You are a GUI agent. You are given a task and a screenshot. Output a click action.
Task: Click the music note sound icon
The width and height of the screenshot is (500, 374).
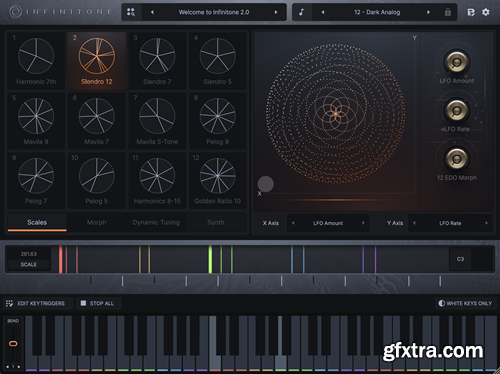pyautogui.click(x=301, y=12)
